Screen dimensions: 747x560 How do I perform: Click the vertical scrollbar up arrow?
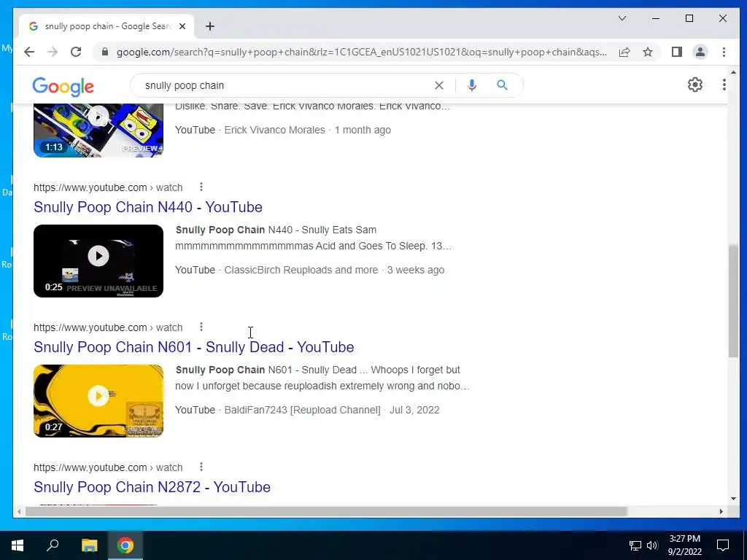tap(733, 72)
